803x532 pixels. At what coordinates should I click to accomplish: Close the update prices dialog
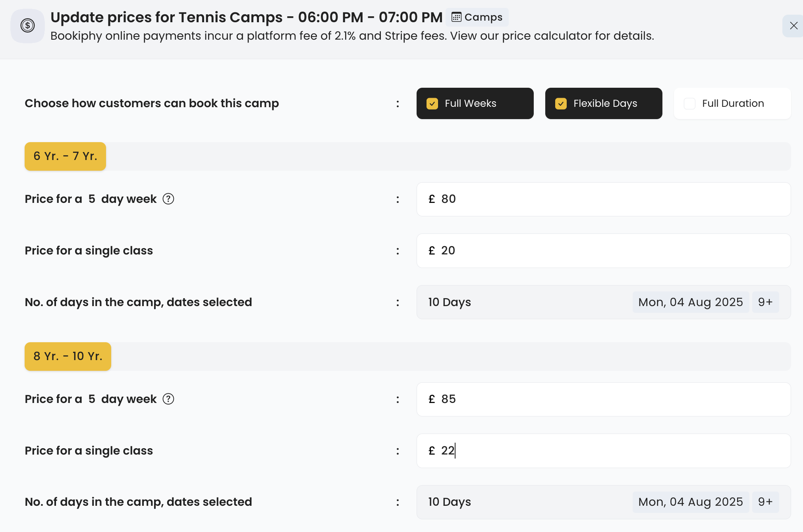coord(793,26)
